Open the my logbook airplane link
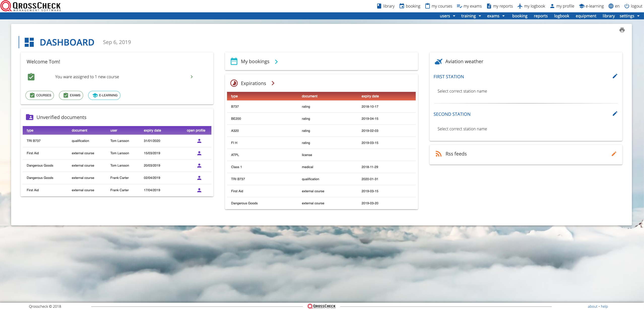 click(531, 6)
